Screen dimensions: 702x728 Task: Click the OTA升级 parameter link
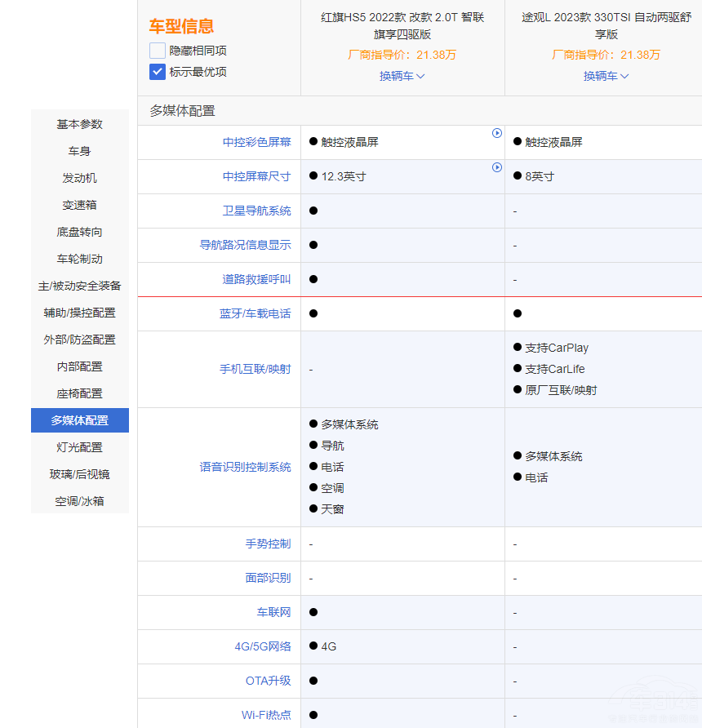point(268,681)
